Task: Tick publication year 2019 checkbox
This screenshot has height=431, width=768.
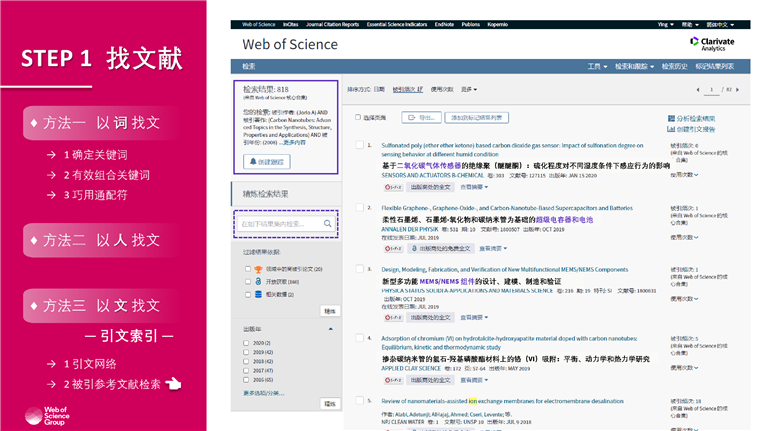Action: pyautogui.click(x=246, y=352)
